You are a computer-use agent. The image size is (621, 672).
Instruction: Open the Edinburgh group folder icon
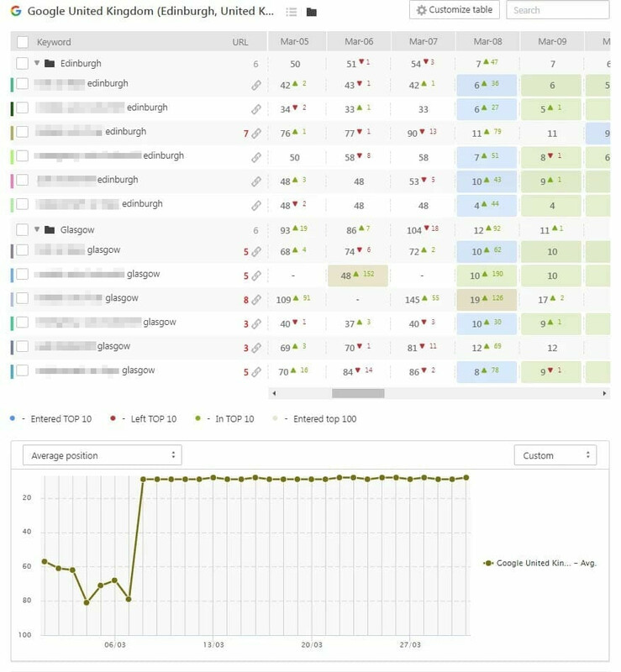point(50,64)
